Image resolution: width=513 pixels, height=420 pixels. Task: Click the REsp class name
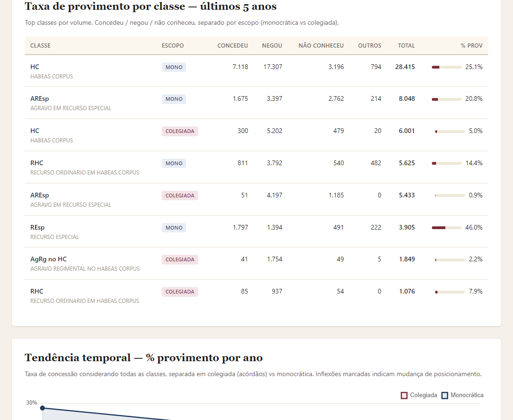coord(37,227)
